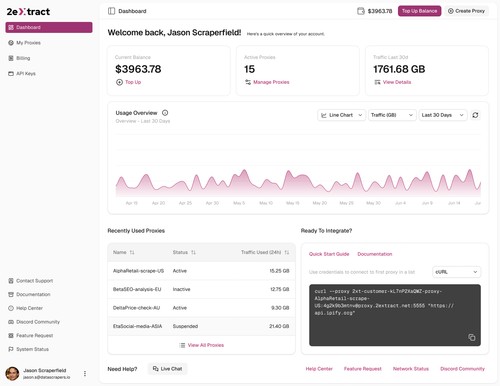Start a Live Chat
The width and height of the screenshot is (500, 386).
coord(167,369)
